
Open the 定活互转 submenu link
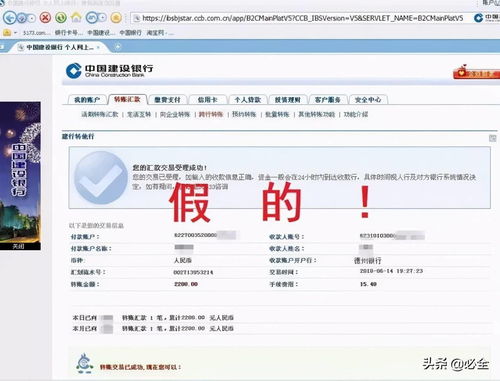click(139, 114)
